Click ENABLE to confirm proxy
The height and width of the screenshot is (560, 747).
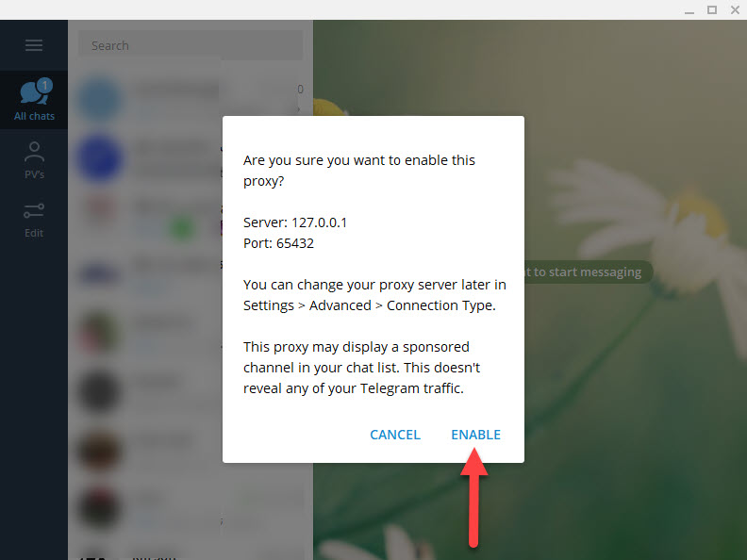(x=475, y=435)
